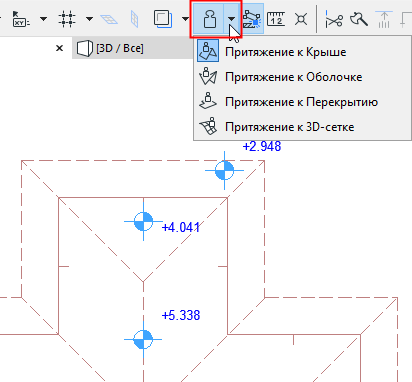This screenshot has width=412, height=382.
Task: Select the scissors Trim tool
Action: (334, 19)
